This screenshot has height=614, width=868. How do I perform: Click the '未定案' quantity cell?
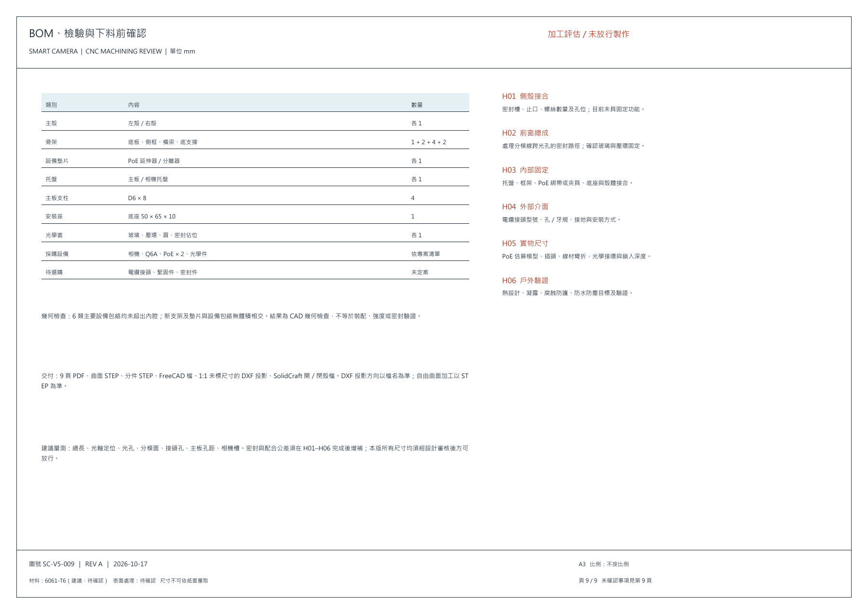pos(420,272)
